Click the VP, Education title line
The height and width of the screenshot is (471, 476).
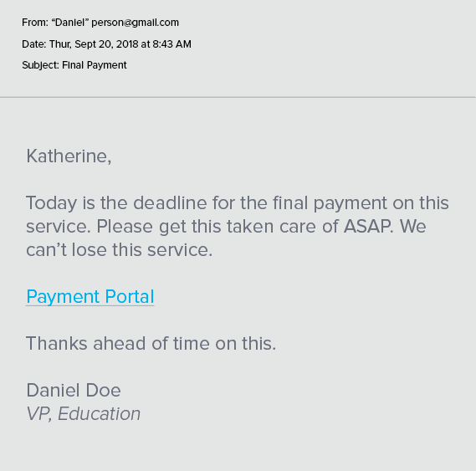(84, 413)
